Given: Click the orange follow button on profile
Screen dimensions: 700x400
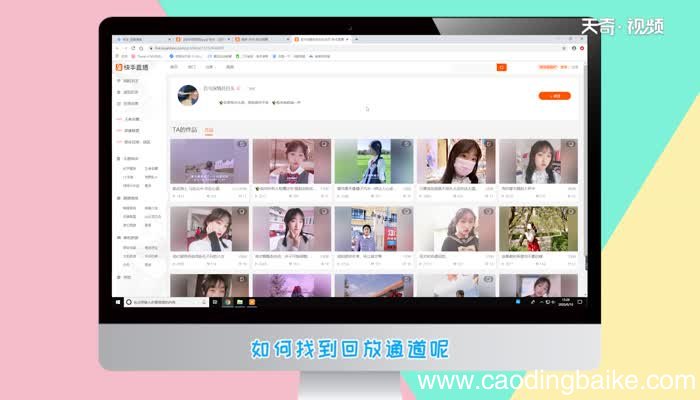Looking at the screenshot, I should coord(554,96).
